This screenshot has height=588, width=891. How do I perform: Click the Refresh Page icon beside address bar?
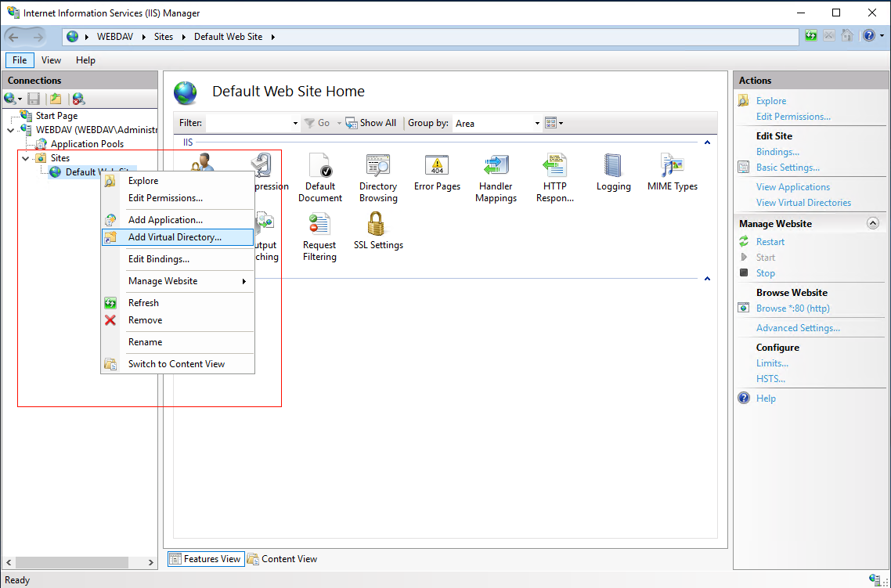811,36
